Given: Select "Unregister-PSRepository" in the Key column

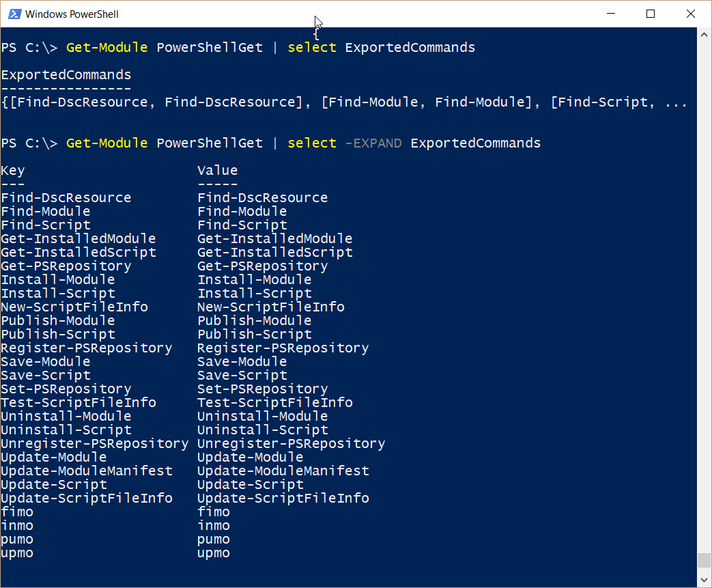Looking at the screenshot, I should [x=94, y=443].
